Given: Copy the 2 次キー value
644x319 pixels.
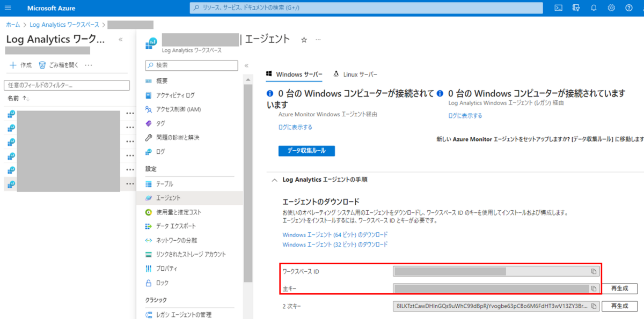Looking at the screenshot, I should [x=594, y=306].
